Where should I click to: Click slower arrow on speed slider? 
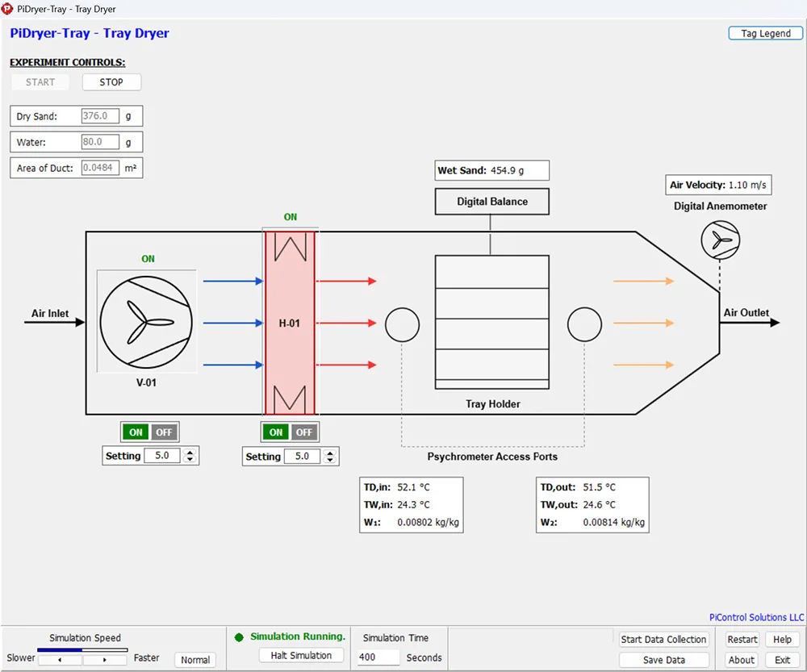point(60,660)
